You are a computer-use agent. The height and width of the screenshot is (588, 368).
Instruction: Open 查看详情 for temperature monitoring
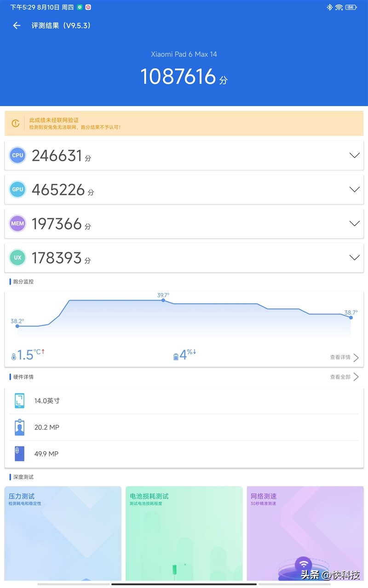coord(344,357)
